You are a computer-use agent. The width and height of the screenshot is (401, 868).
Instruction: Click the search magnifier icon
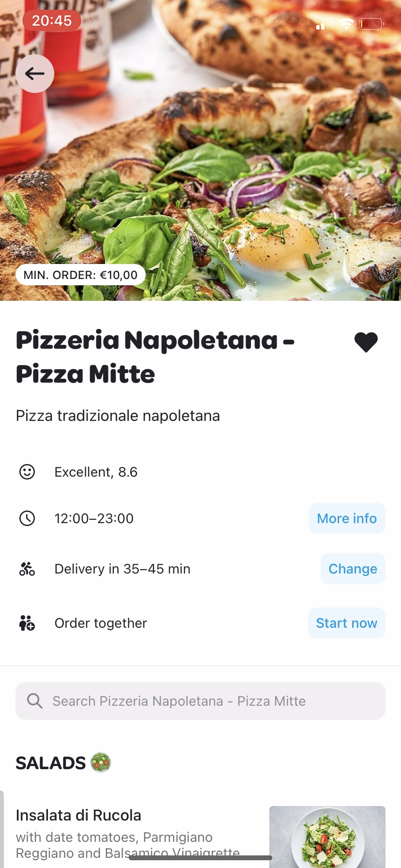[x=35, y=701]
